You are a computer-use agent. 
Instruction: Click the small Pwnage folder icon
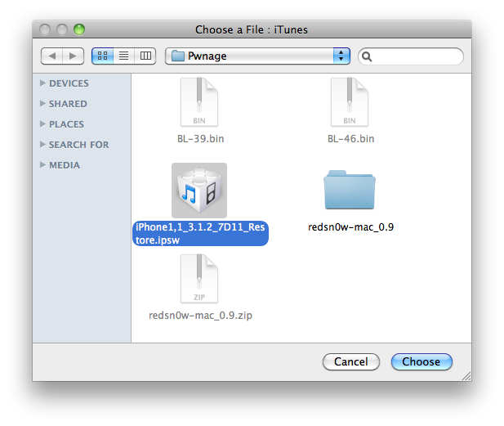(x=178, y=56)
